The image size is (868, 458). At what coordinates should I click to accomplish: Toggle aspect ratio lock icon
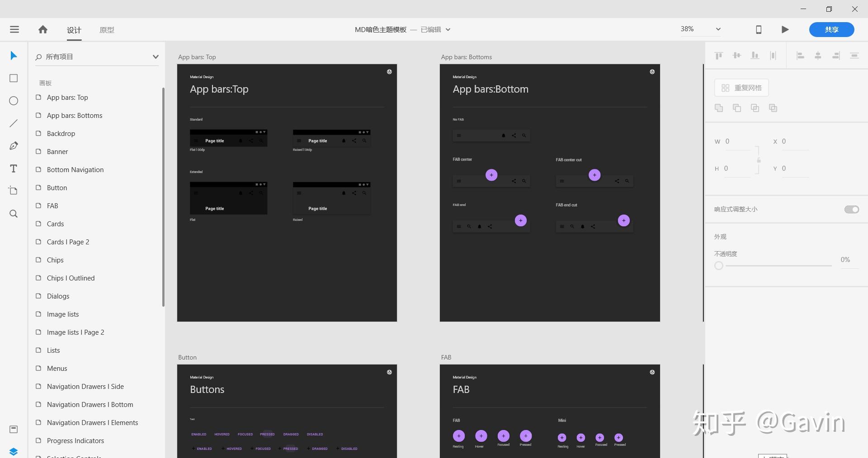[x=759, y=160]
